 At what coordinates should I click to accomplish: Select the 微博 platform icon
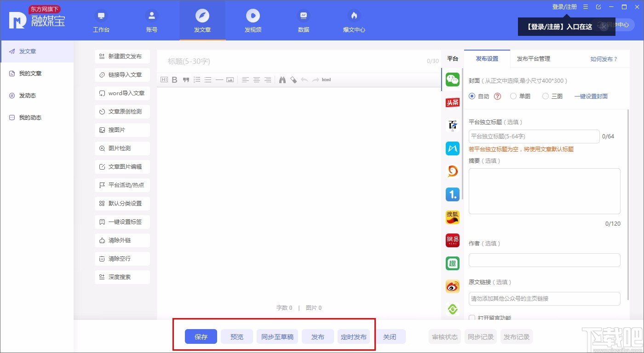(x=452, y=286)
